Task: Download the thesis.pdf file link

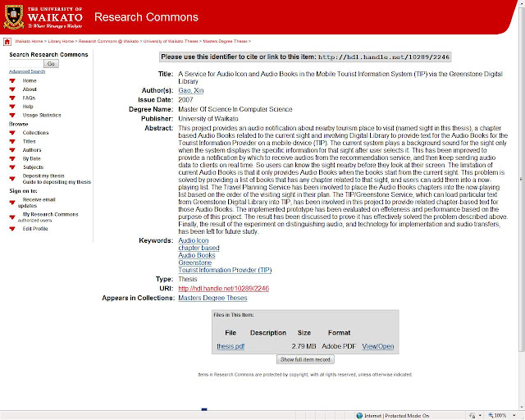Action: click(231, 347)
